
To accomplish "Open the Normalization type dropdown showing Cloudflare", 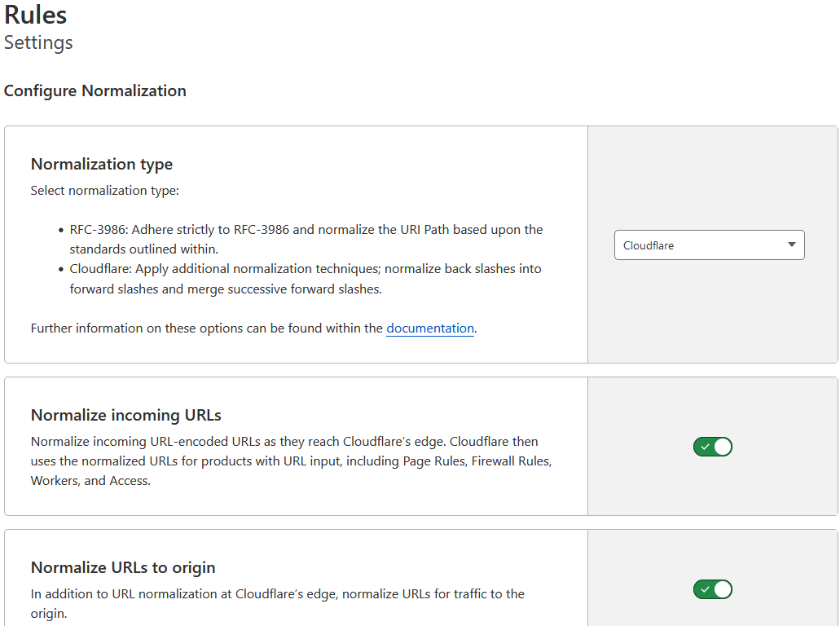I will [x=708, y=245].
